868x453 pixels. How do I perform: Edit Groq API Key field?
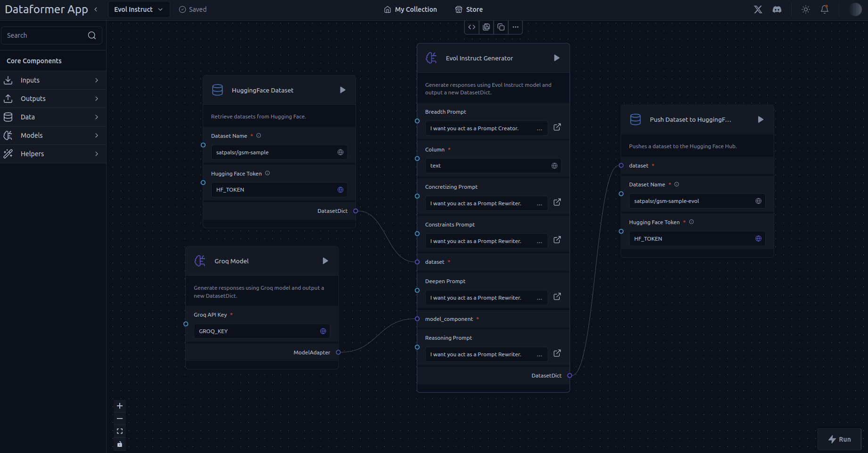click(262, 331)
